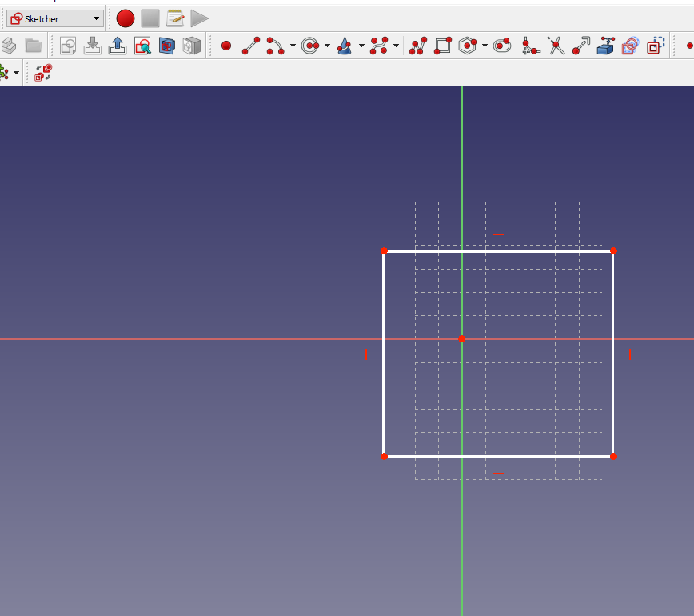The height and width of the screenshot is (616, 694).
Task: Click the horizontal constraint marker above top edge
Action: pos(498,234)
